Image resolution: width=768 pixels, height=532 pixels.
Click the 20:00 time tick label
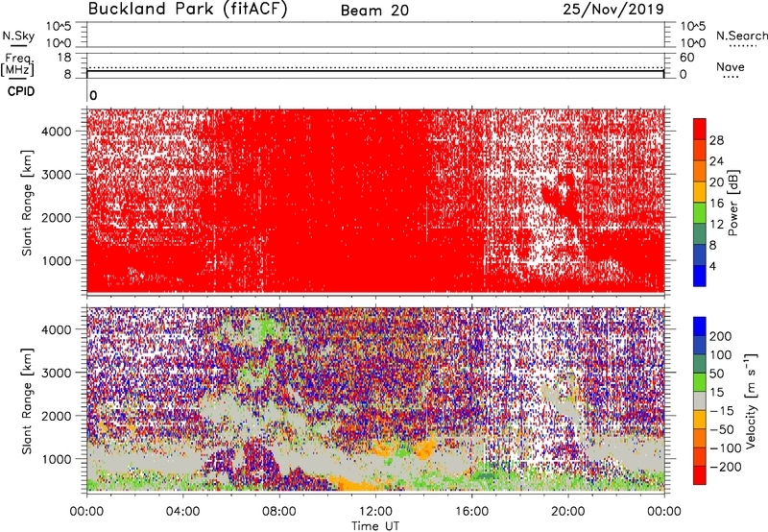567,512
